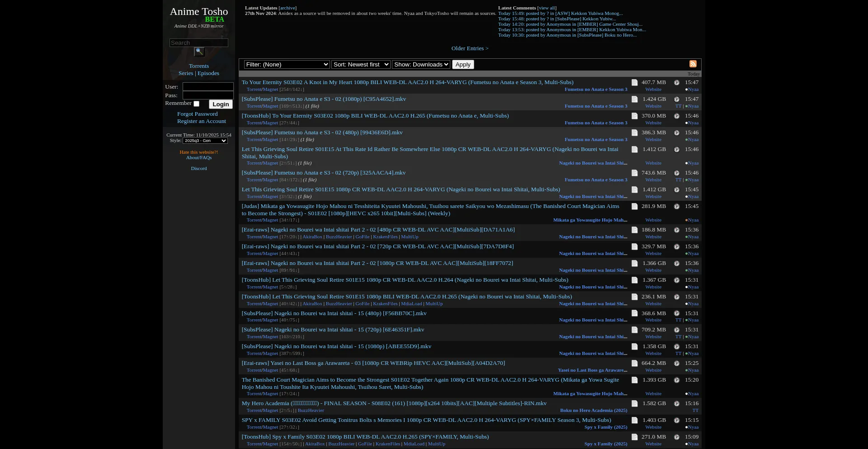Screen dimensions: 868x449
Task: Open the Sort: Newest first dropdown
Action: pyautogui.click(x=360, y=65)
